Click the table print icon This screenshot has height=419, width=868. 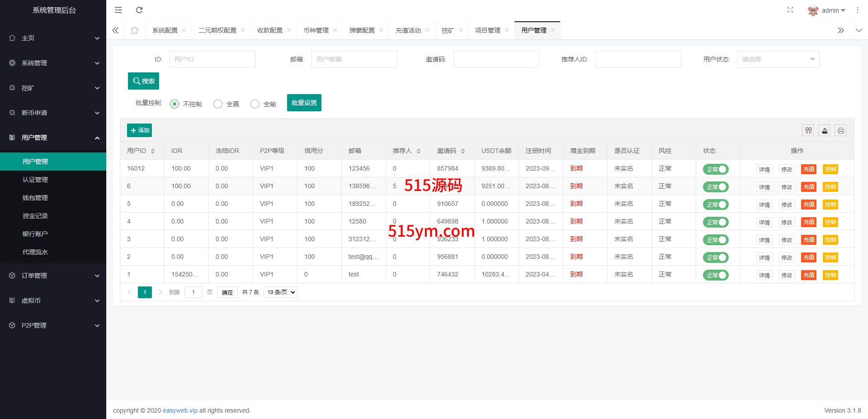click(x=840, y=131)
